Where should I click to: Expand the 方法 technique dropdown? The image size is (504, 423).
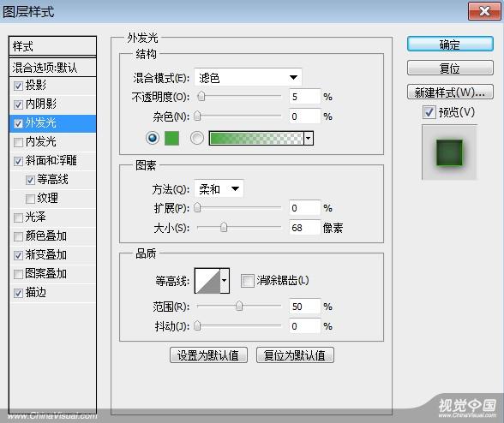[219, 189]
